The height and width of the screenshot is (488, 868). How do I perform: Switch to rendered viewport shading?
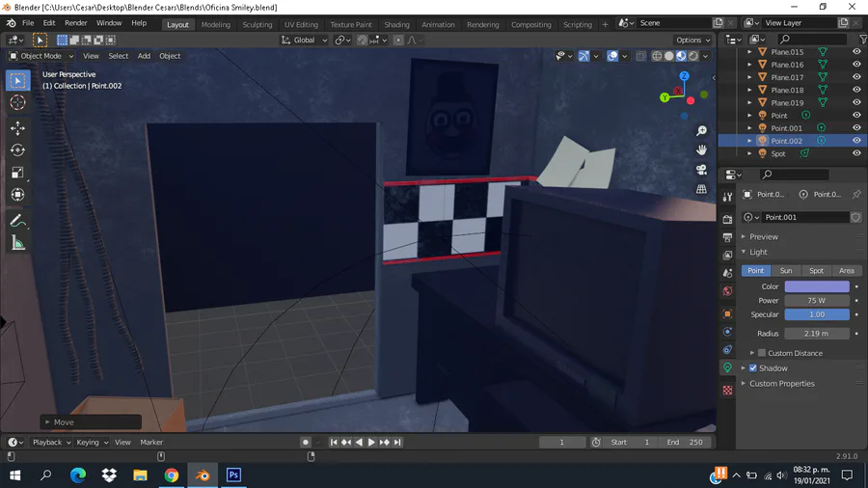693,56
